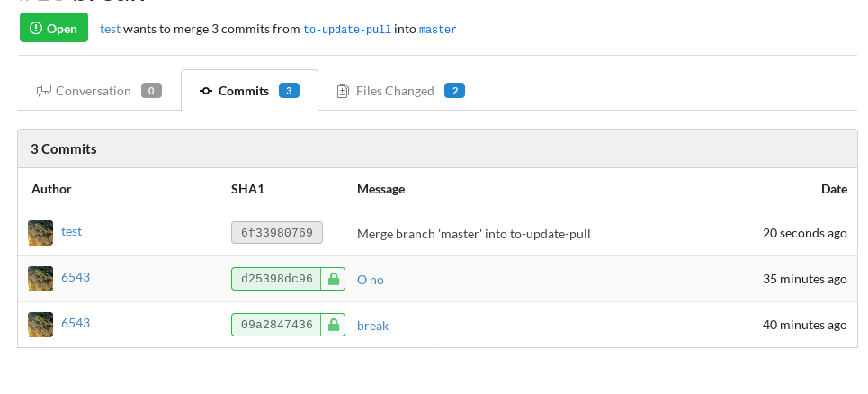Screen dimensions: 868x394
Task: Switch to the Conversation tab
Action: coord(99,91)
